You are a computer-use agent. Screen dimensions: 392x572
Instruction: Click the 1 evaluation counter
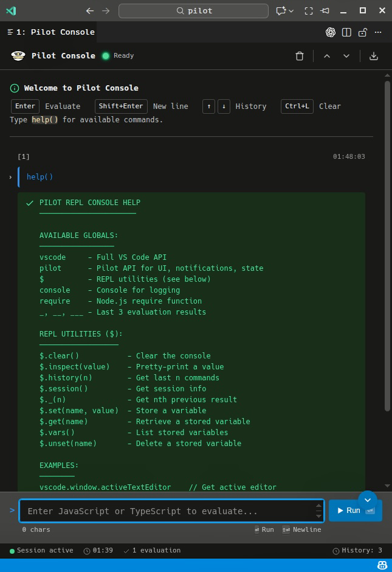[153, 551]
